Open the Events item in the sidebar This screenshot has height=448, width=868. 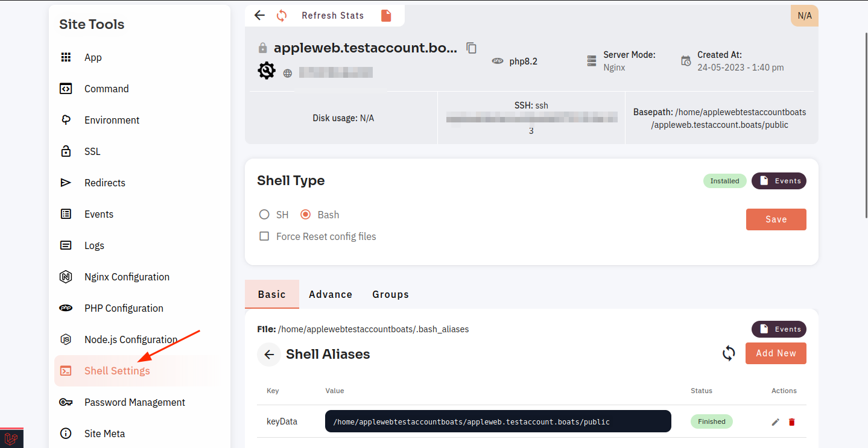[x=99, y=214]
